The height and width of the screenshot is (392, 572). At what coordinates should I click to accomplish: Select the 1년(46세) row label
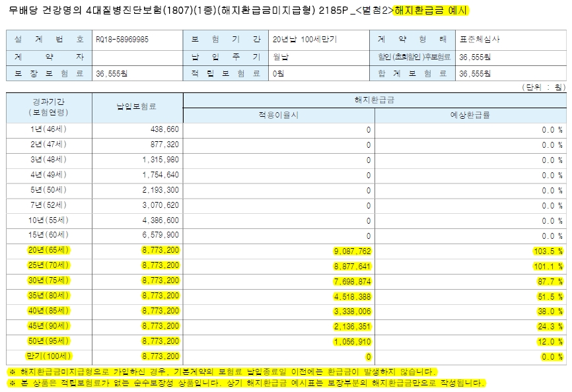coord(48,129)
